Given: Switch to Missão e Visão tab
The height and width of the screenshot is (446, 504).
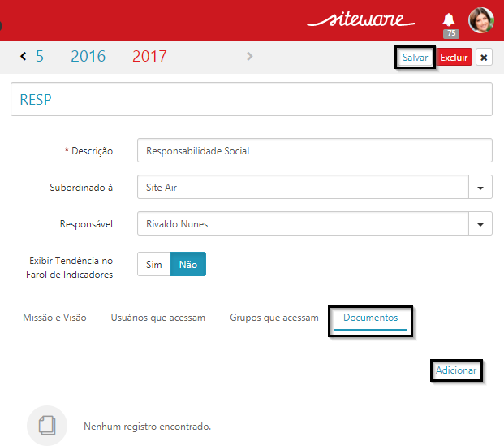Looking at the screenshot, I should tap(54, 318).
